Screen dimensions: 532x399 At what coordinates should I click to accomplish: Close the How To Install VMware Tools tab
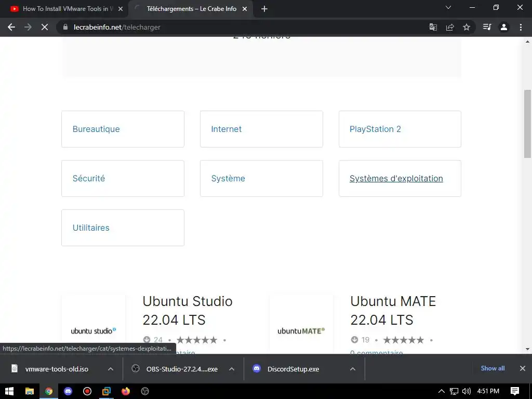coord(121,9)
